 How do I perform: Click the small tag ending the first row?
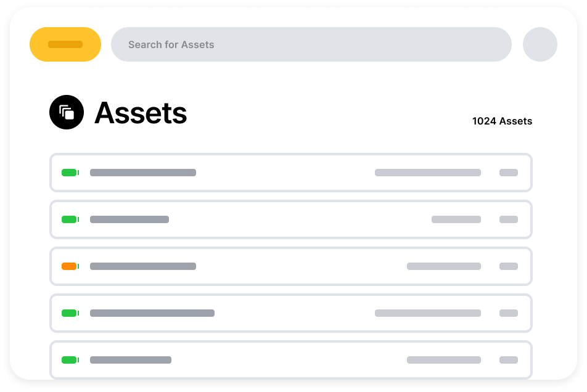pos(509,173)
